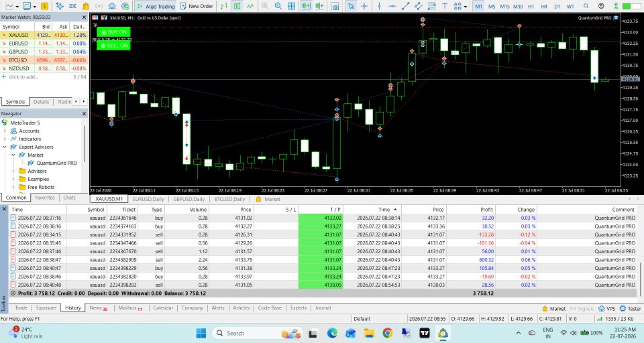Open Strategy Tester from the status bar

click(630, 309)
